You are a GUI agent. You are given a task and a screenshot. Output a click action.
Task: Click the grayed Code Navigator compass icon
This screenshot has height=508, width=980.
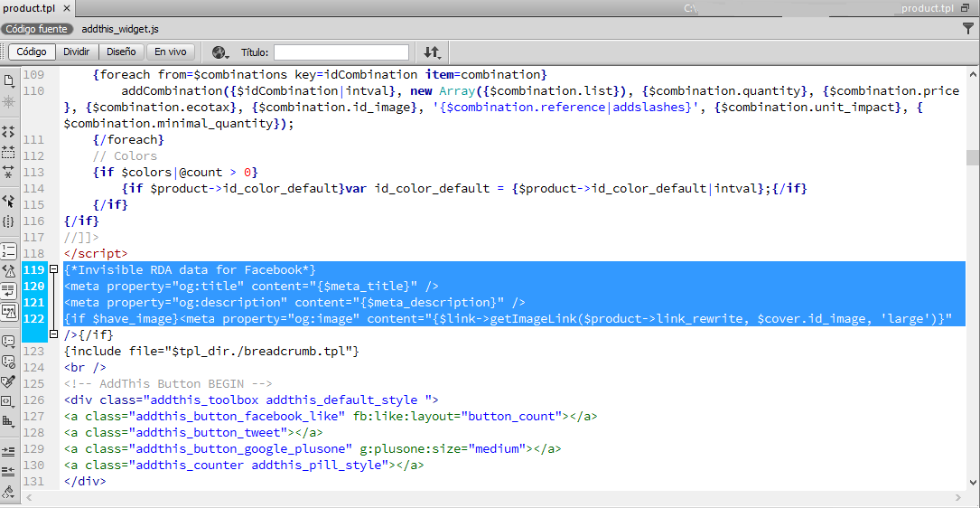pyautogui.click(x=9, y=102)
